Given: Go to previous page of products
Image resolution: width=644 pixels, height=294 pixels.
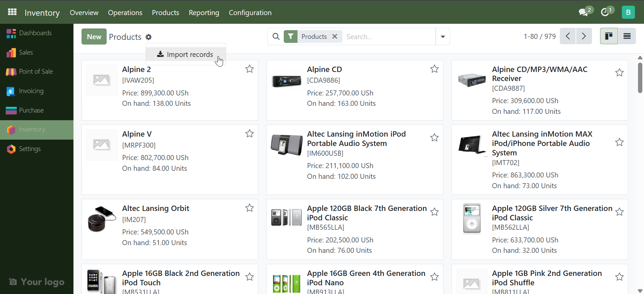Looking at the screenshot, I should click(x=568, y=36).
